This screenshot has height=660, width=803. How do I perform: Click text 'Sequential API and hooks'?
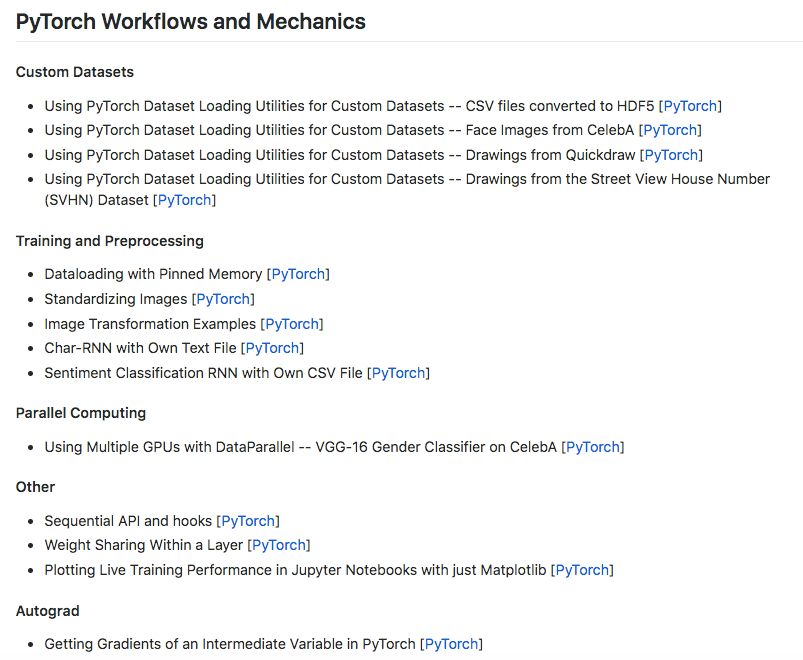[128, 521]
